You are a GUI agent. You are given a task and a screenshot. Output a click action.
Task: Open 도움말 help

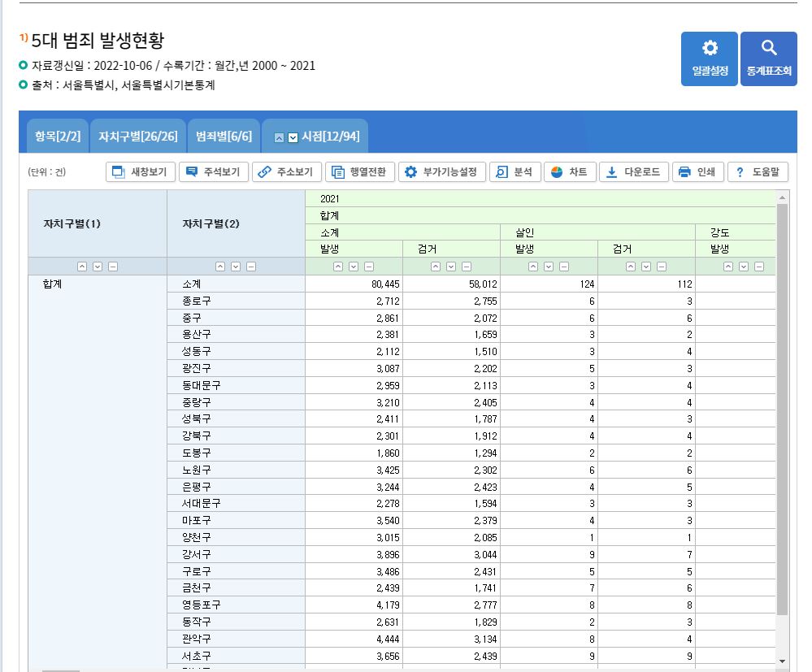click(x=758, y=172)
